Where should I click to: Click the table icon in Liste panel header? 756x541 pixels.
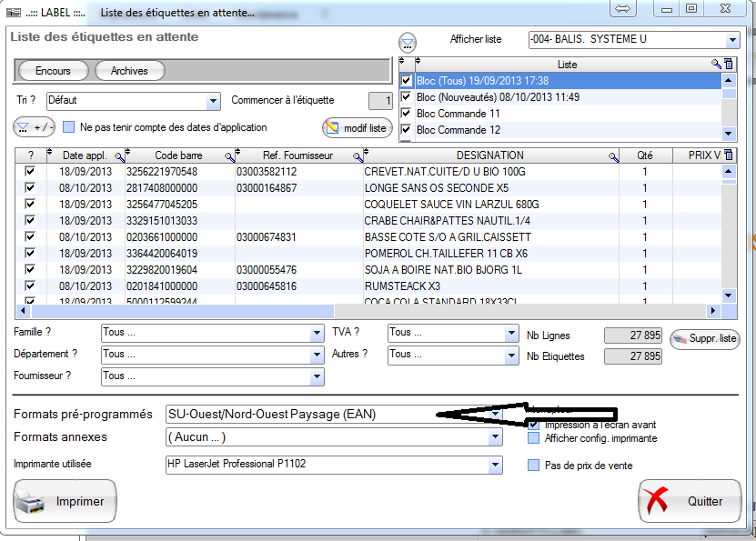click(x=729, y=65)
